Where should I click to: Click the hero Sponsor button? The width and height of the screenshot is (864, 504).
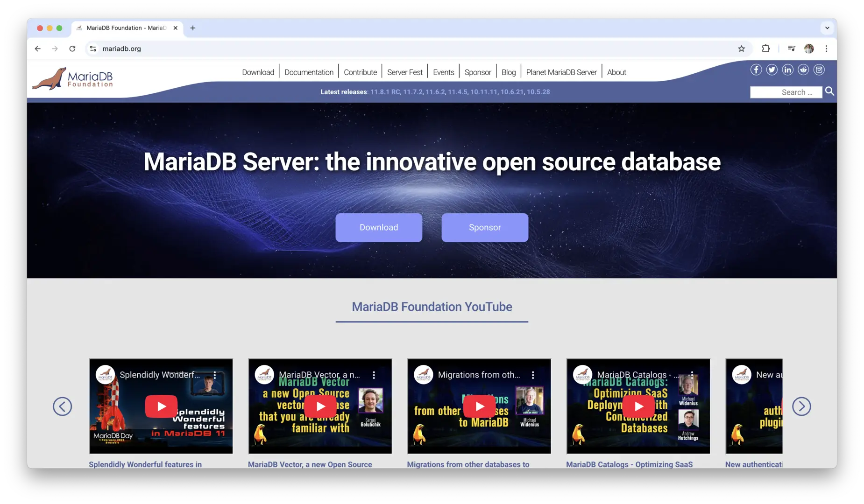(x=485, y=228)
